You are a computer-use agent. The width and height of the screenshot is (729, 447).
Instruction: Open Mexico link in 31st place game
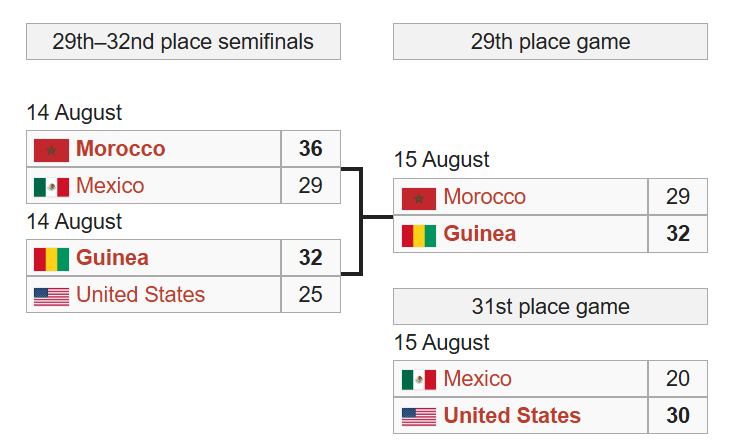(x=477, y=379)
